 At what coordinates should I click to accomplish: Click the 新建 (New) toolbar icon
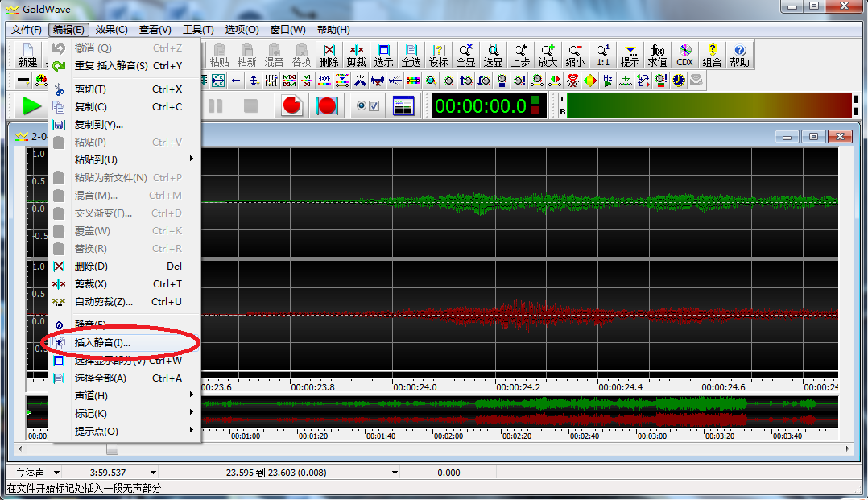click(27, 55)
